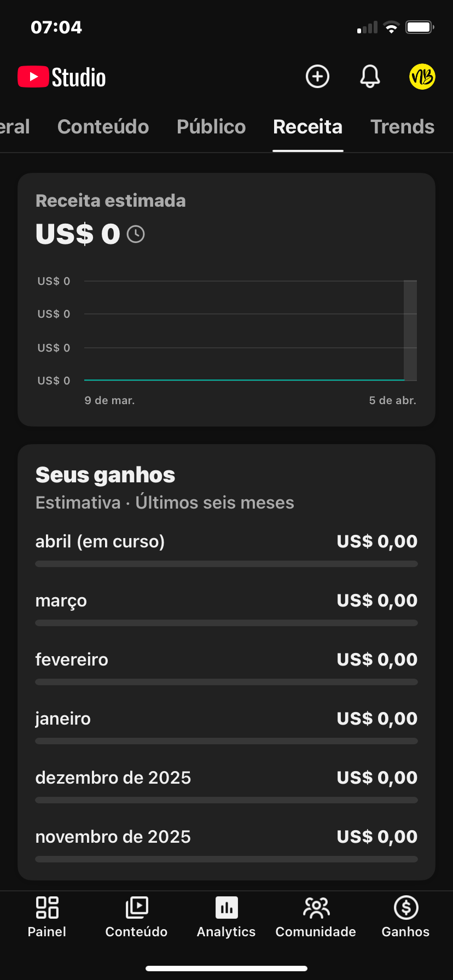Tap the fevereiro earnings progress bar
453x980 pixels.
click(226, 682)
